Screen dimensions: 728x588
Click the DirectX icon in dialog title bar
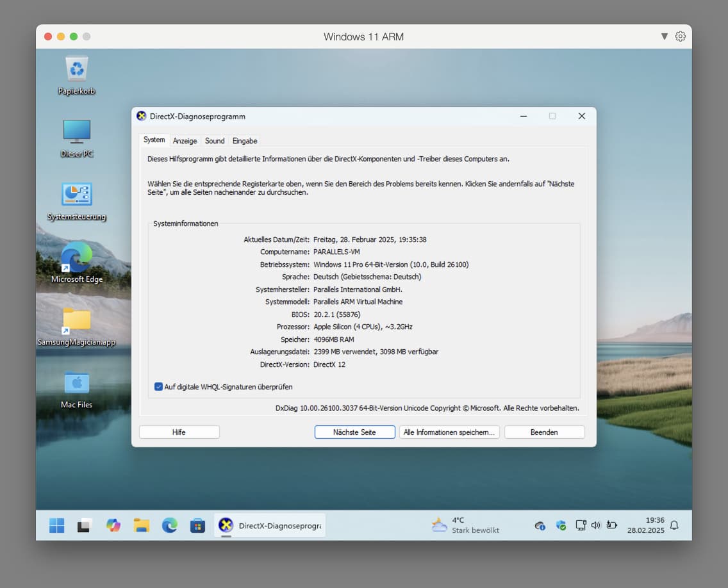(142, 116)
